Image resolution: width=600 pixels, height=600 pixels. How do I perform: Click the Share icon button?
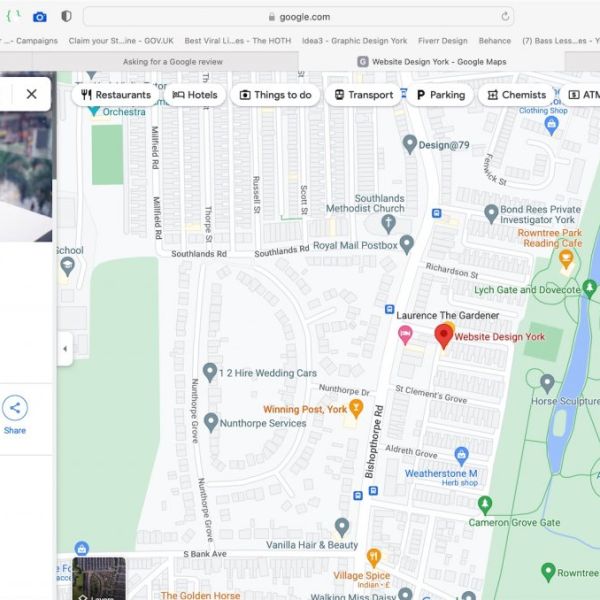pos(15,408)
